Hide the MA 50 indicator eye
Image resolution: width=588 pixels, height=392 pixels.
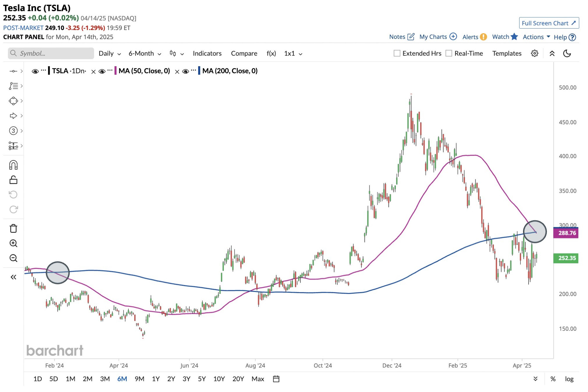[102, 71]
